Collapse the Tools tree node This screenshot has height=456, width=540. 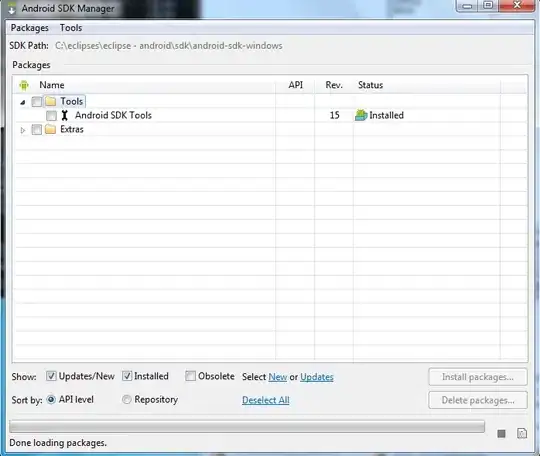pyautogui.click(x=23, y=102)
